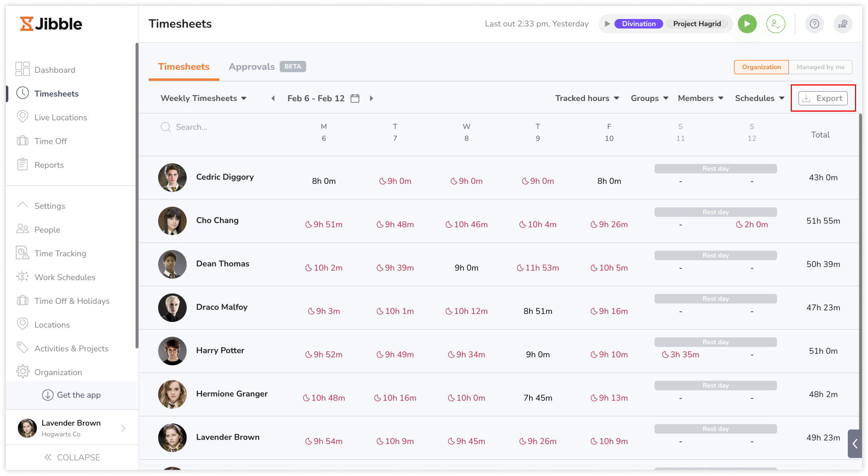Viewport: 868px width, 476px height.
Task: Switch to Managed by me view
Action: click(820, 67)
